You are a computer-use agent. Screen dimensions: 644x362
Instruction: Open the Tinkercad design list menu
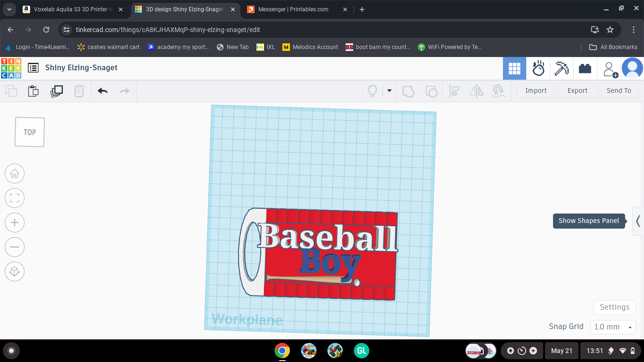click(x=33, y=68)
